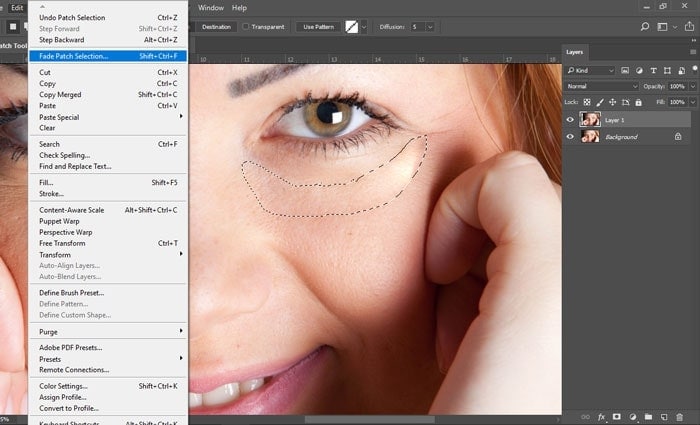
Task: Filter layers by shape layer icon
Action: coord(667,71)
